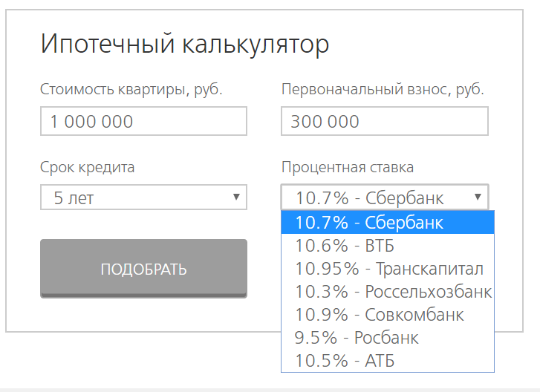Click the apartment cost input field

[x=143, y=121]
